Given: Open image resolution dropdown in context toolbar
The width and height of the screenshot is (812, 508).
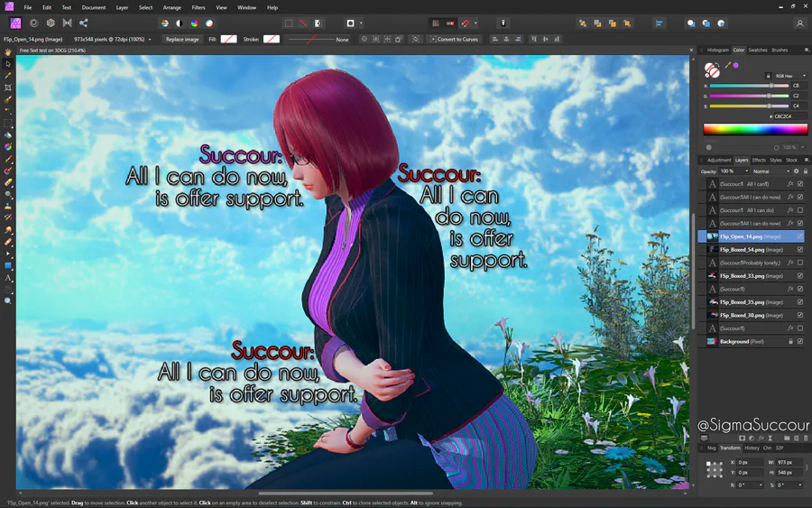Looking at the screenshot, I should tap(150, 40).
